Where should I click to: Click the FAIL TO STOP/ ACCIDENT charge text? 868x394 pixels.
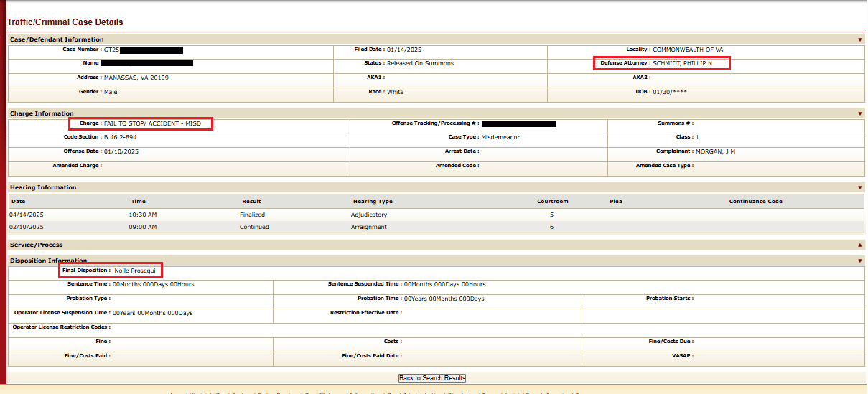pos(157,123)
